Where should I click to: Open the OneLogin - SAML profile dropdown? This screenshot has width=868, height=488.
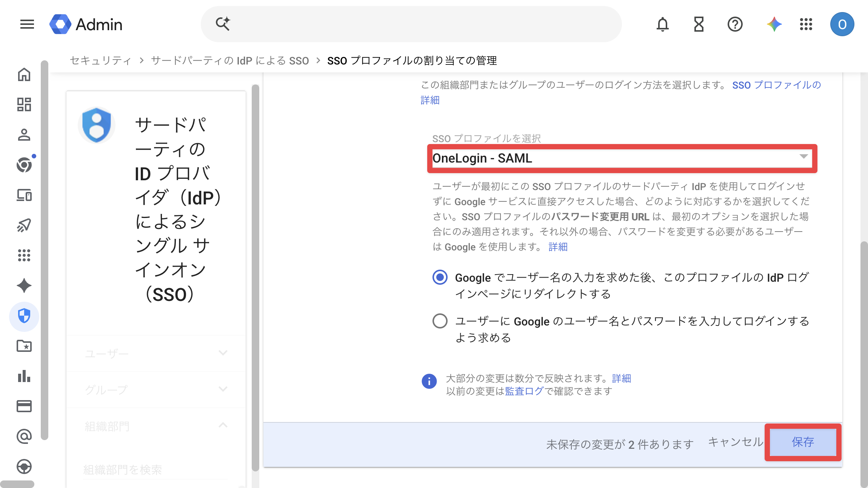(x=622, y=158)
